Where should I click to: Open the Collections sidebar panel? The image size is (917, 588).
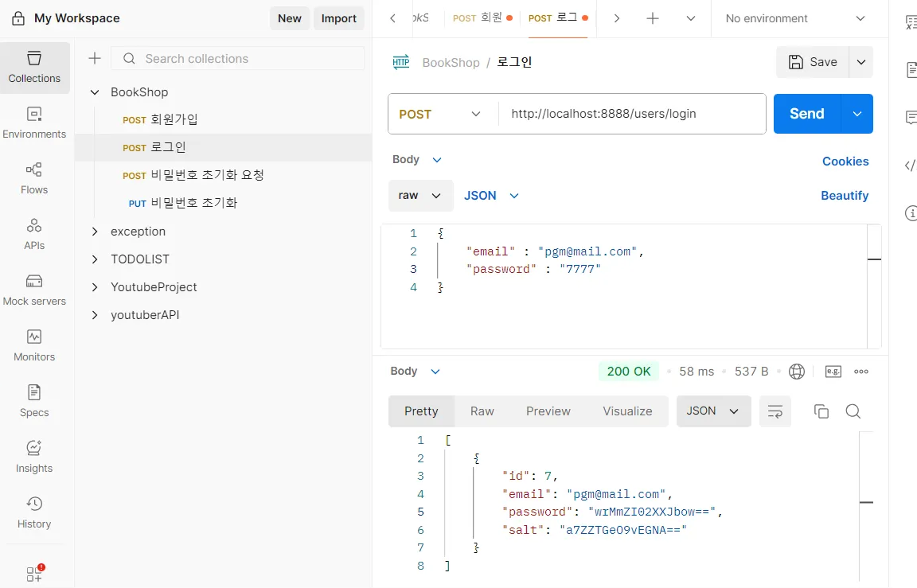coord(34,68)
